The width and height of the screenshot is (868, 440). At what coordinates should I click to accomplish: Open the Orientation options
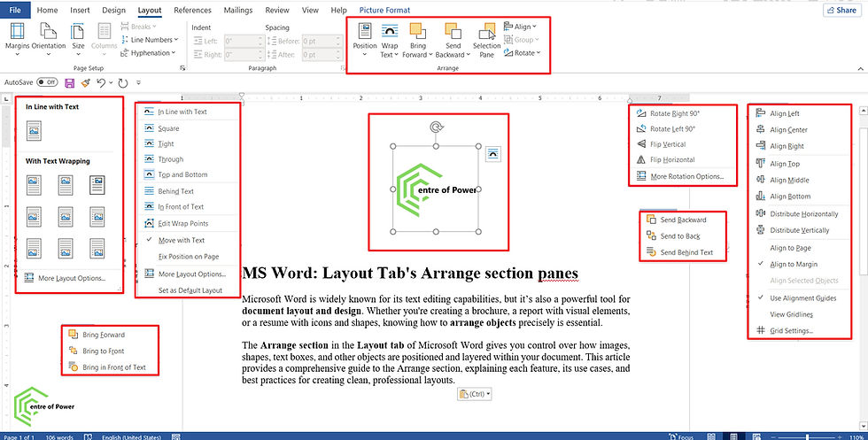[49, 39]
